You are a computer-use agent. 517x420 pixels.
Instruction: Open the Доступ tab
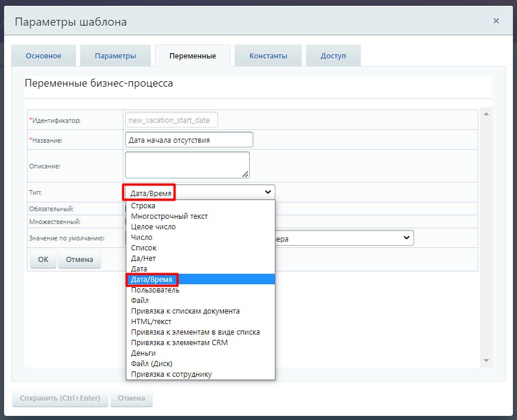(333, 56)
